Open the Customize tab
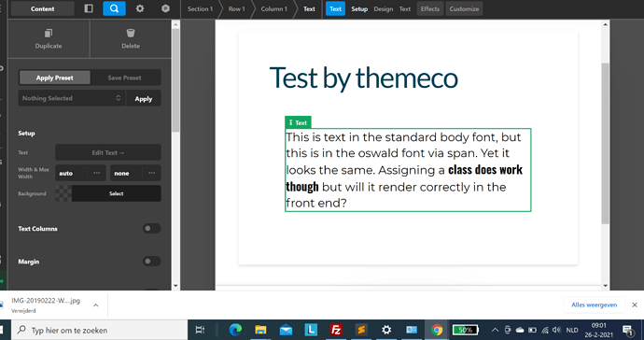644x340 pixels. [x=464, y=8]
